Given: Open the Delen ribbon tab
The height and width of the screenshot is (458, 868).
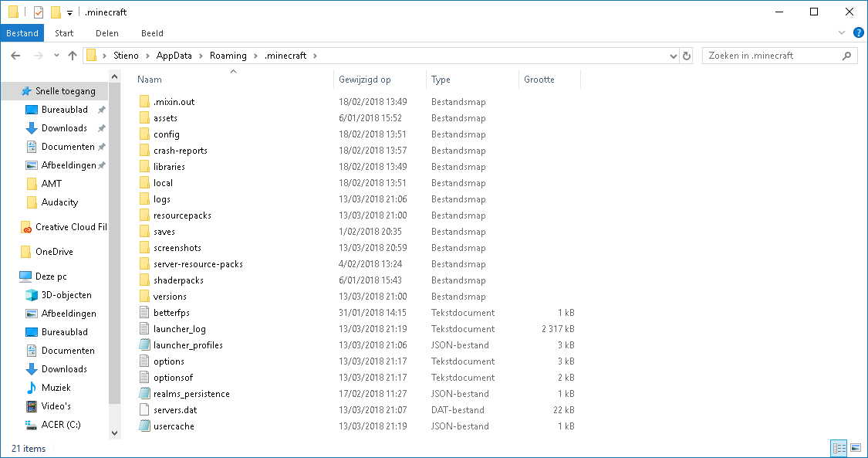Looking at the screenshot, I should pyautogui.click(x=106, y=33).
